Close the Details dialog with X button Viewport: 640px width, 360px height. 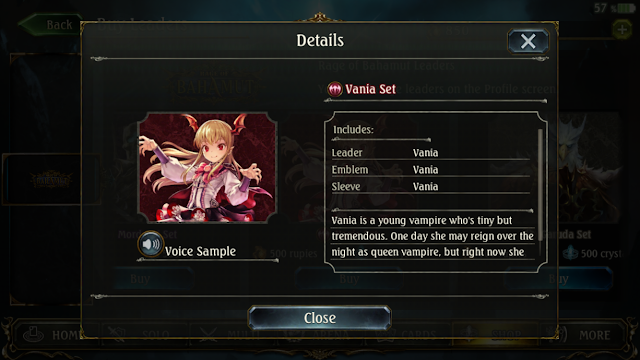tap(528, 41)
